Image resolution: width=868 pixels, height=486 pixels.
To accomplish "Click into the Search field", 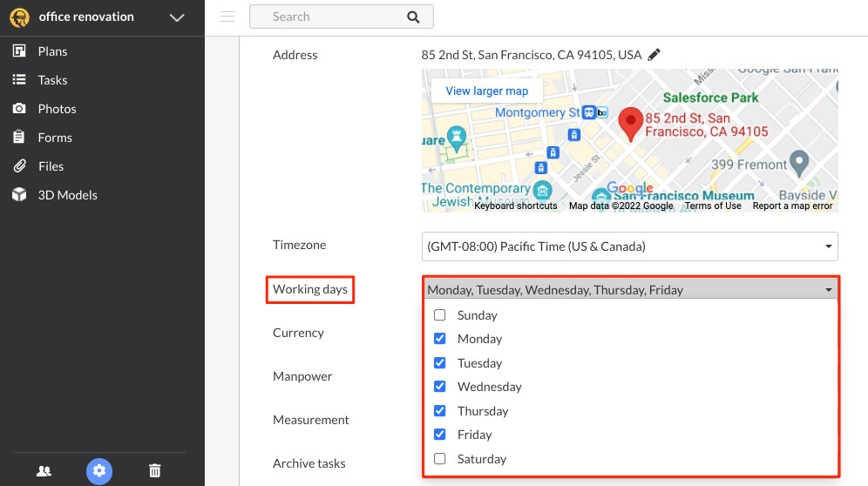I will pos(331,17).
